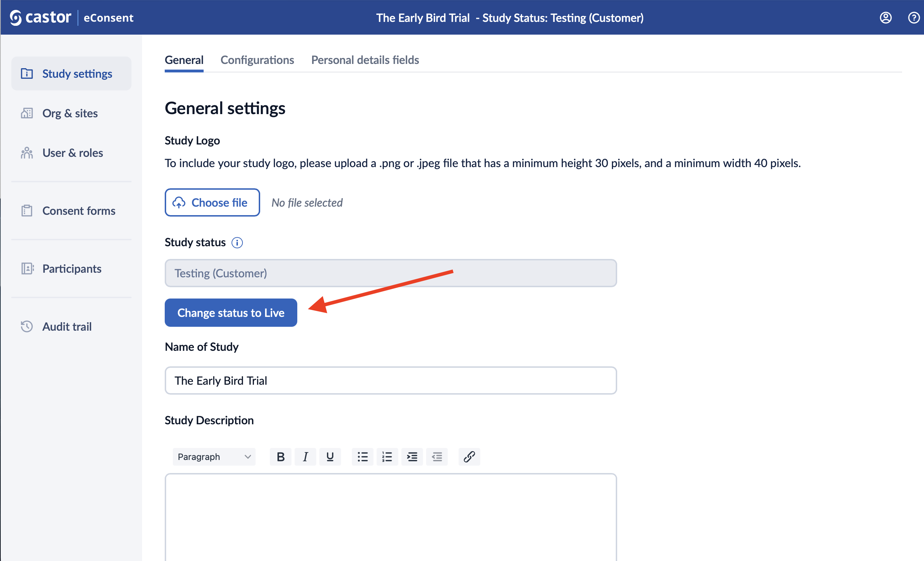
Task: Insert a bulleted list
Action: point(362,456)
